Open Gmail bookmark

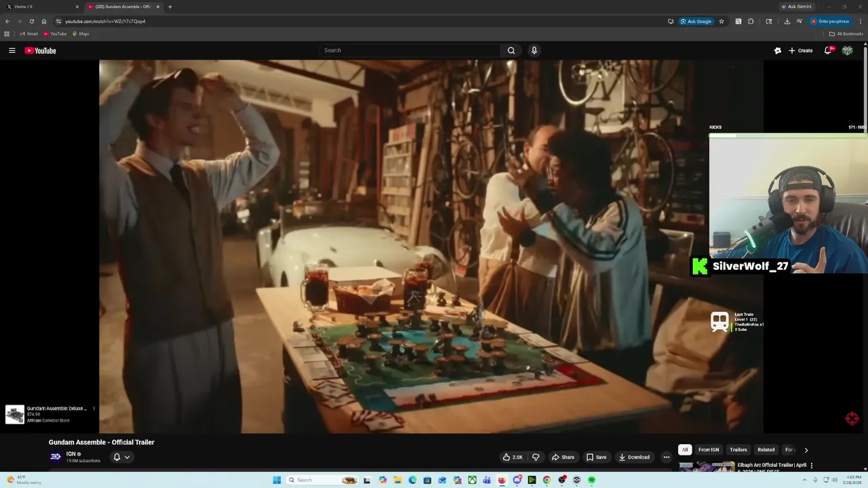(x=28, y=34)
